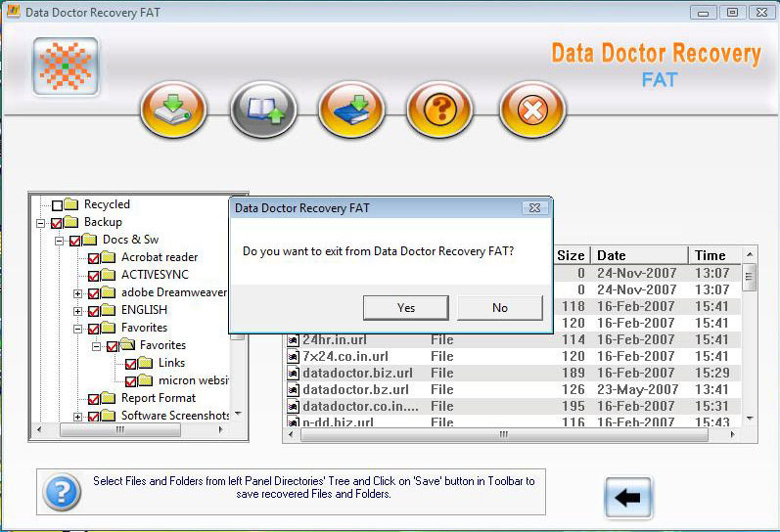Screen dimensions: 780x532
Task: Check the Recycled folder checkbox
Action: pyautogui.click(x=57, y=204)
